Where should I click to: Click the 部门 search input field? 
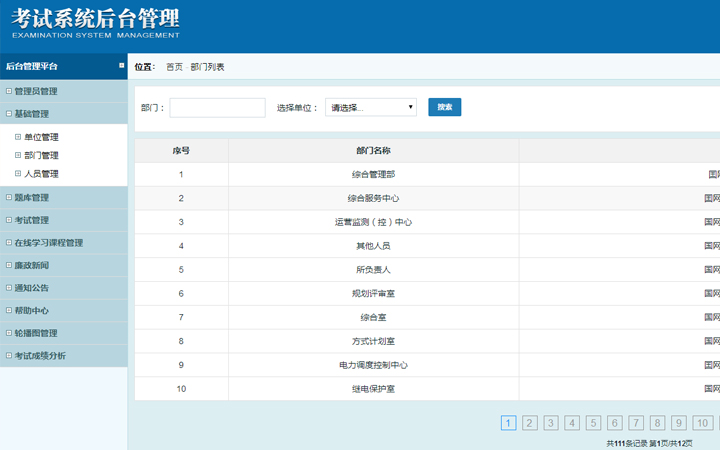pos(217,107)
